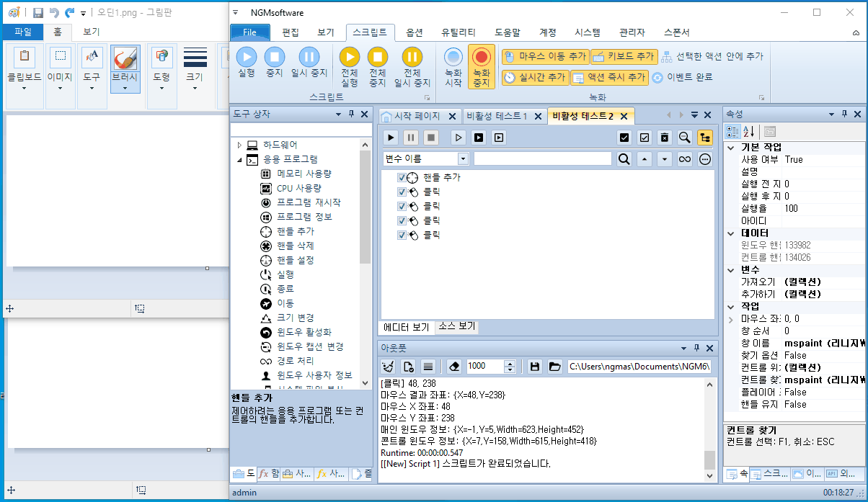Uncheck the first 클릭 action checkbox
Viewport: 868px width, 502px height.
click(402, 192)
